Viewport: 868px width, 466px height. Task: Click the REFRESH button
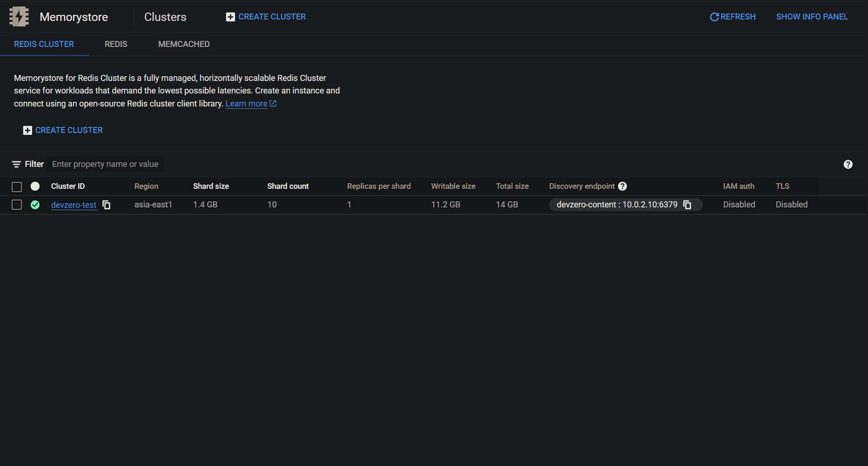(x=733, y=17)
